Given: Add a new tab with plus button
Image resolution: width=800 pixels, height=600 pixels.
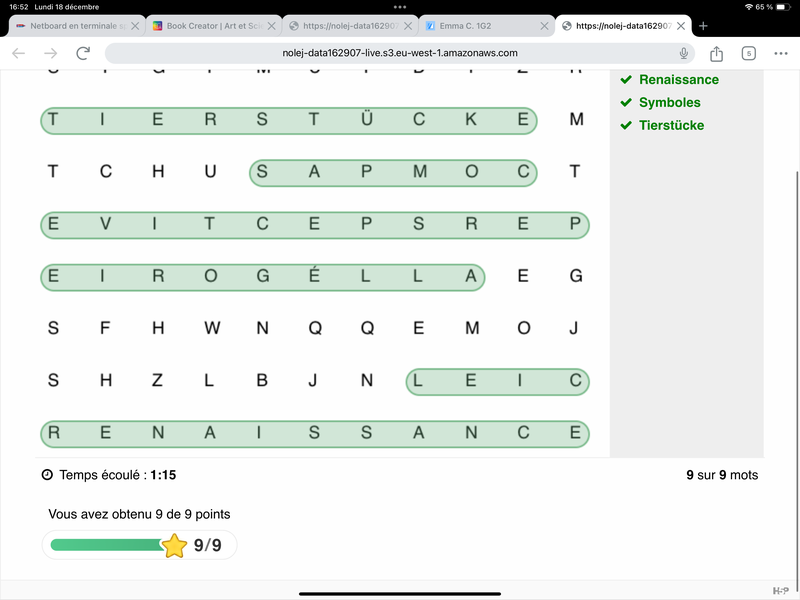Looking at the screenshot, I should pos(703,25).
